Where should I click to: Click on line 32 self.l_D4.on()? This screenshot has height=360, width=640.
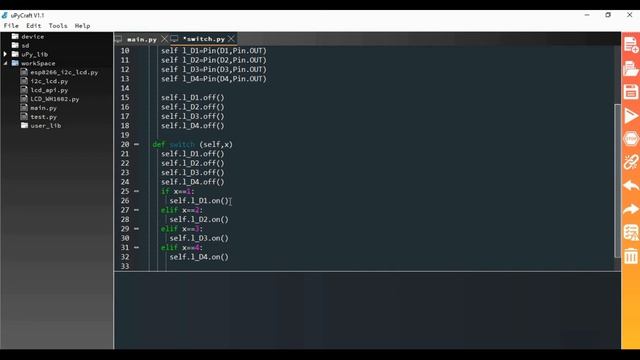[199, 257]
